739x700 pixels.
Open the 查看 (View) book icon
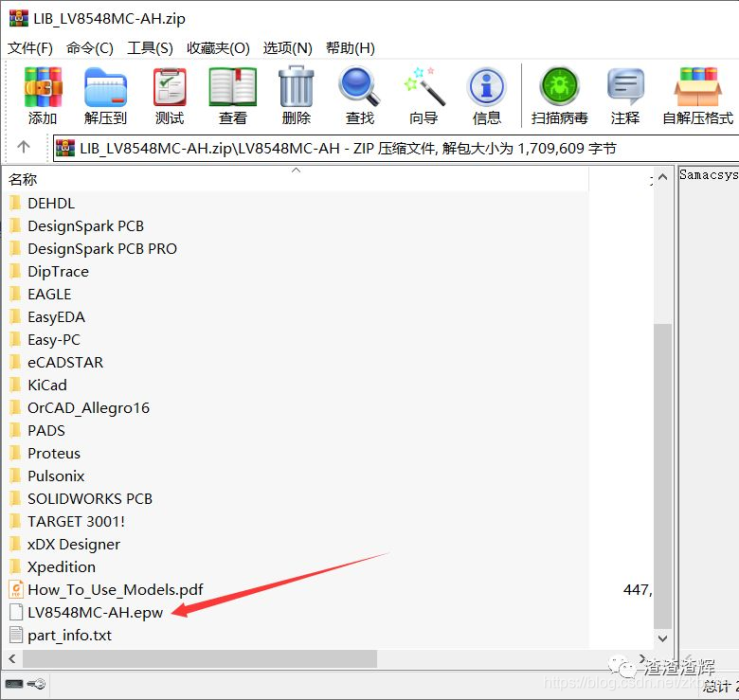pyautogui.click(x=233, y=96)
